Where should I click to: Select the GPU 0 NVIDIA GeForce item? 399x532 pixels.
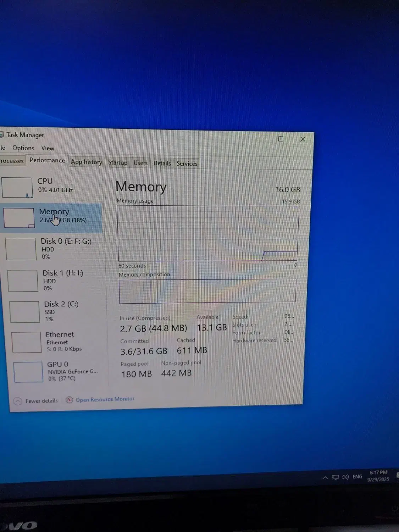tap(60, 371)
